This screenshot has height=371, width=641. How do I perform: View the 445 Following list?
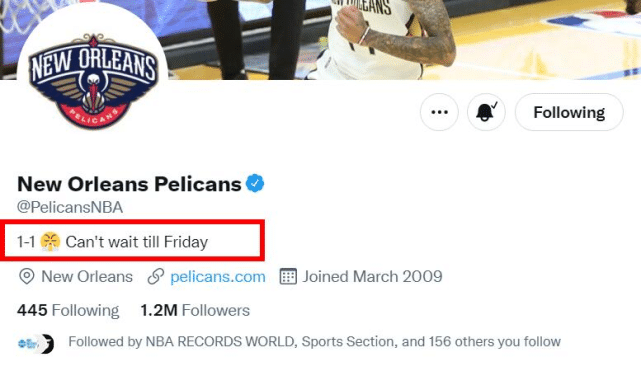[x=68, y=311]
